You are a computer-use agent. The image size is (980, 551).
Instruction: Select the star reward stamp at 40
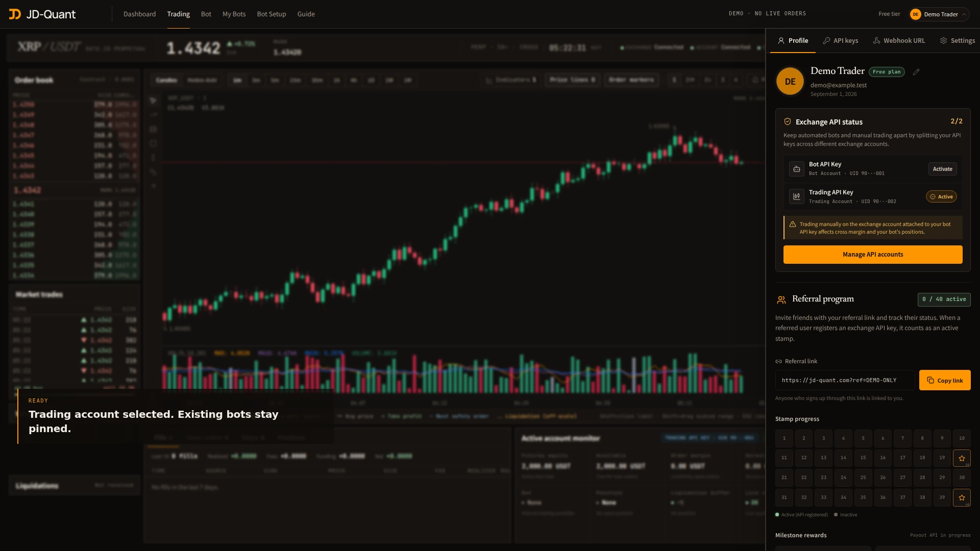click(962, 497)
